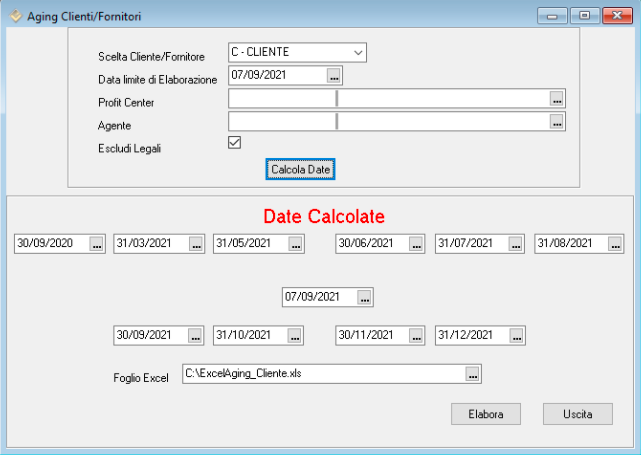This screenshot has width=641, height=455.
Task: Open date picker for Data limite di Elaborazione
Action: 334,75
